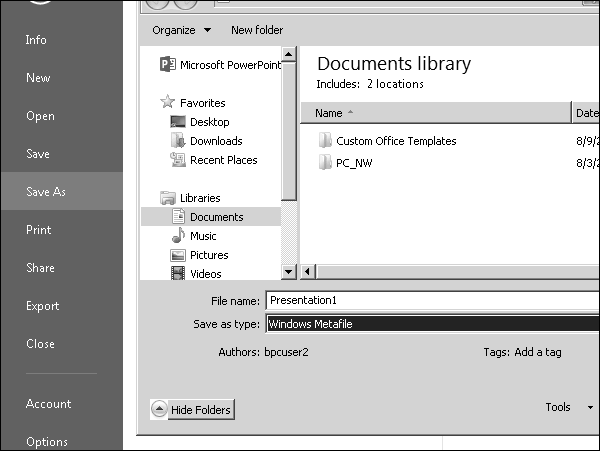Screen dimensions: 600x451
Task: Open the Info backstage page
Action: tap(36, 40)
